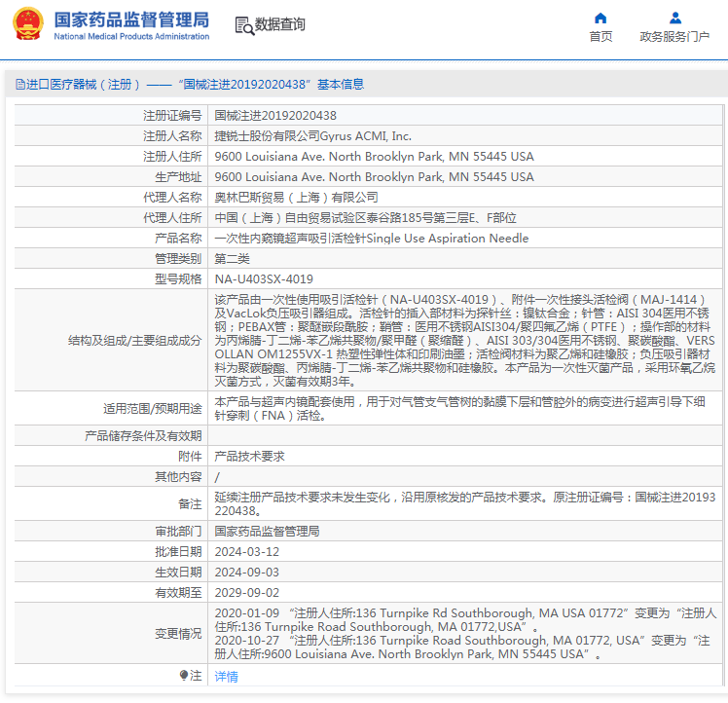This screenshot has width=728, height=703.
Task: Click the 有效期至 row label
Action: [178, 592]
